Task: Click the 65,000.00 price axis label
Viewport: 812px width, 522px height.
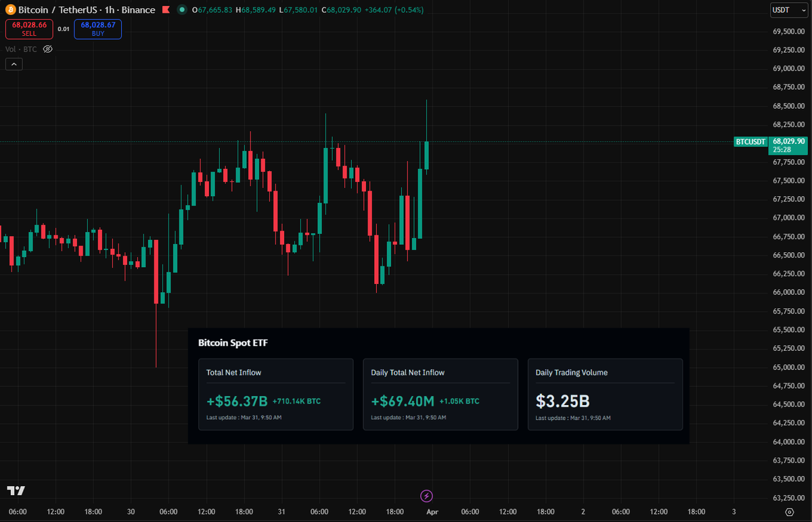Action: click(x=788, y=367)
